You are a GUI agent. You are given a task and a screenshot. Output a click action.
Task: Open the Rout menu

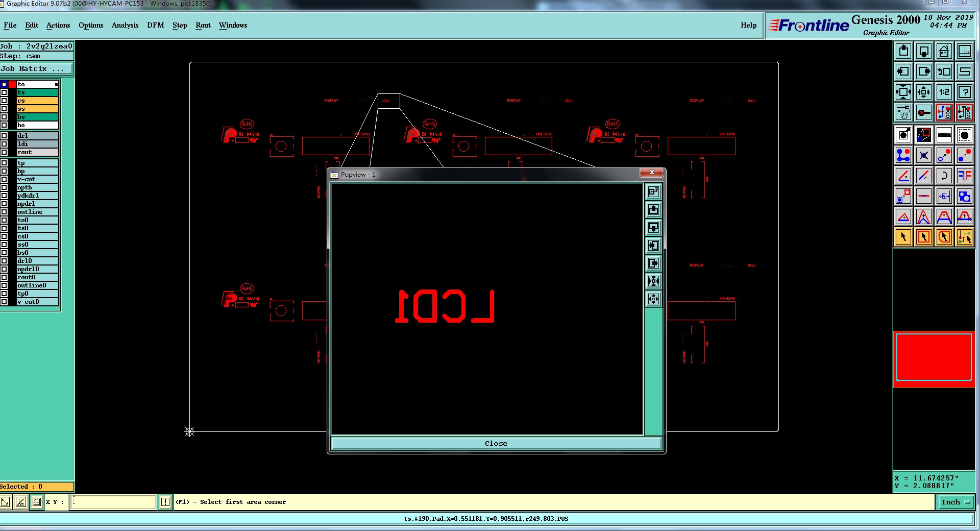[x=203, y=26]
